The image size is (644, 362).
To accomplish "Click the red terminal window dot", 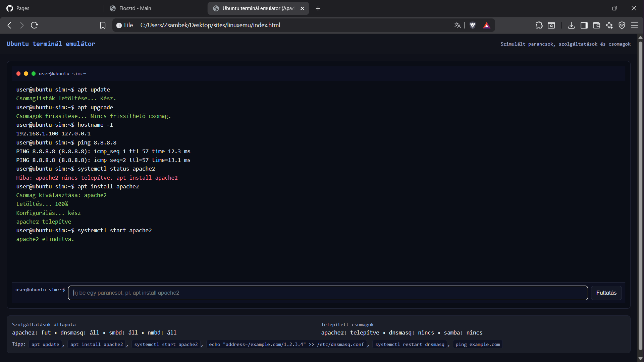I will pyautogui.click(x=18, y=73).
